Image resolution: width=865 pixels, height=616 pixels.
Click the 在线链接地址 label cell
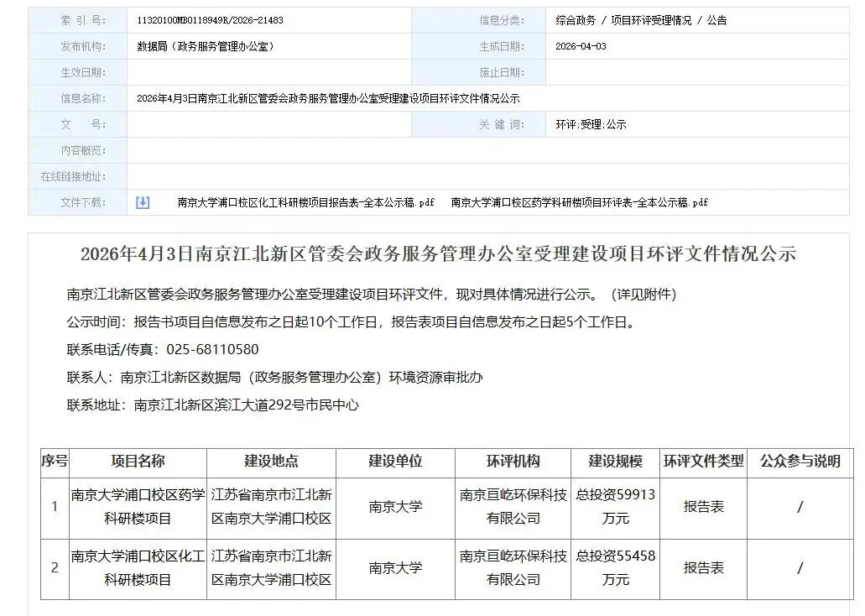point(78,176)
